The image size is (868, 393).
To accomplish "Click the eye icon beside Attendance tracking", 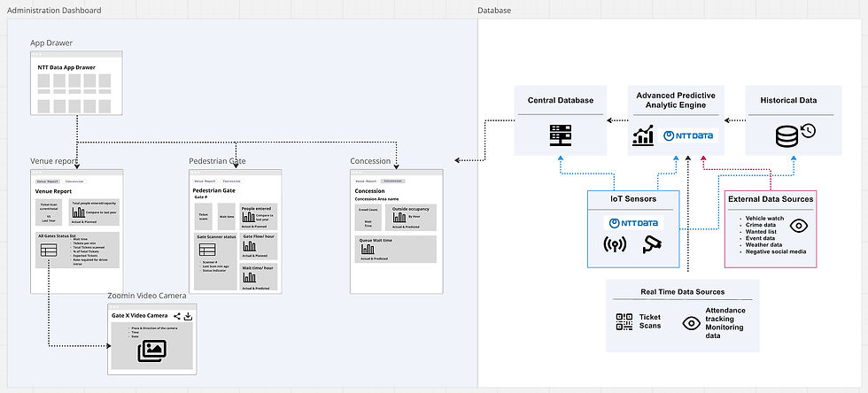I will tap(692, 323).
